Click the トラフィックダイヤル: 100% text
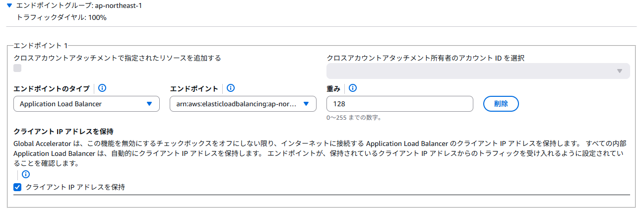The image size is (644, 212). 62,17
